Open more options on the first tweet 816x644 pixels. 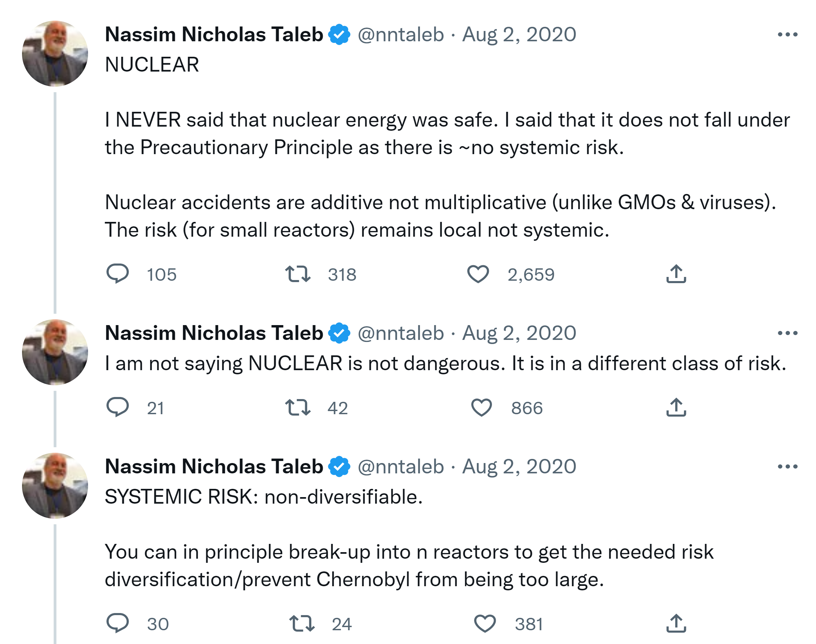point(787,35)
